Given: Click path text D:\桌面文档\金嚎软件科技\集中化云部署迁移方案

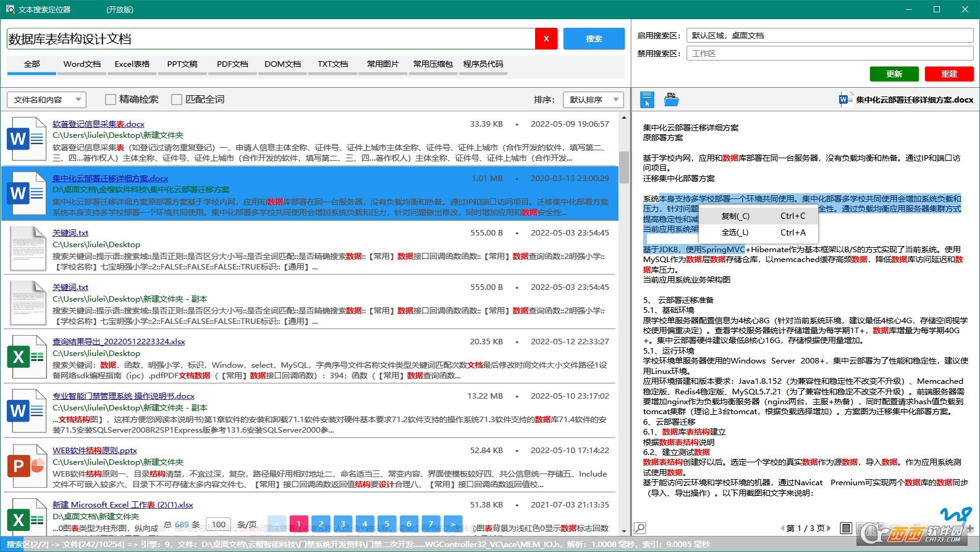Looking at the screenshot, I should (141, 190).
